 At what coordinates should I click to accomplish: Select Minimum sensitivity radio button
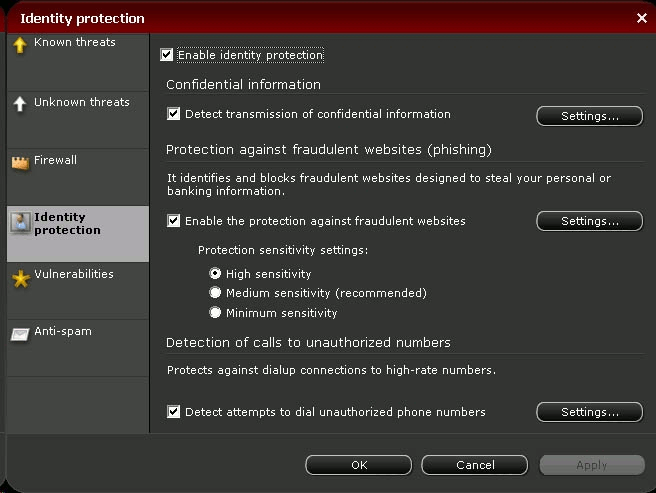[x=215, y=312]
